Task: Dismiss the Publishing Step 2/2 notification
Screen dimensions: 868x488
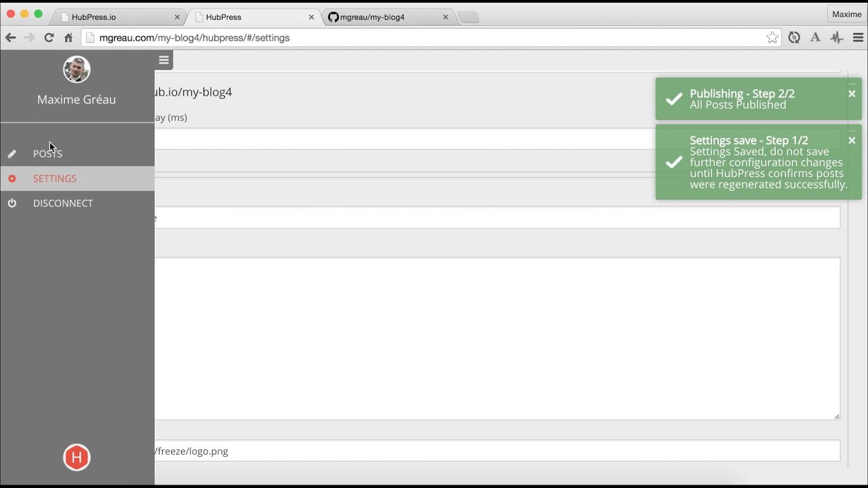Action: coord(852,94)
